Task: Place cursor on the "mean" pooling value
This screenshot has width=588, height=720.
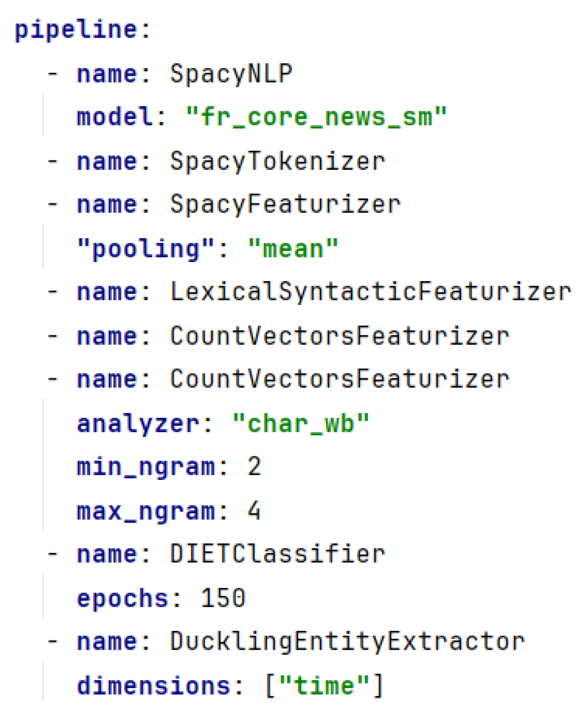Action: pyautogui.click(x=293, y=249)
